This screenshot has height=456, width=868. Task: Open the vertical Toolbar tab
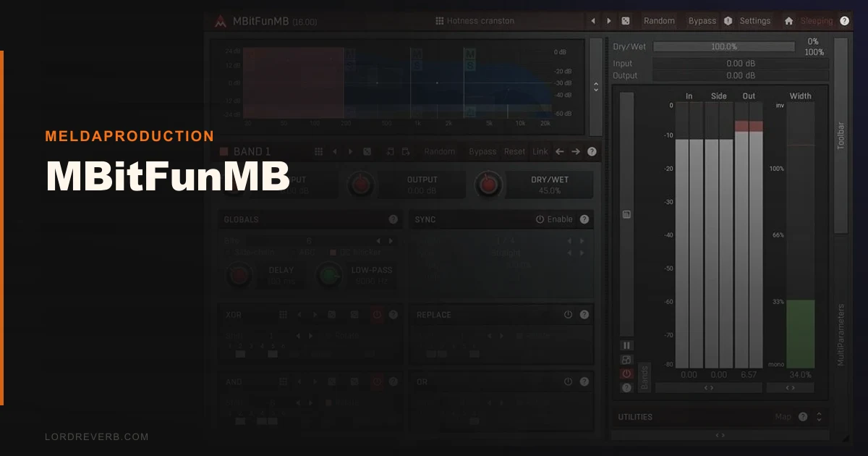click(x=841, y=135)
